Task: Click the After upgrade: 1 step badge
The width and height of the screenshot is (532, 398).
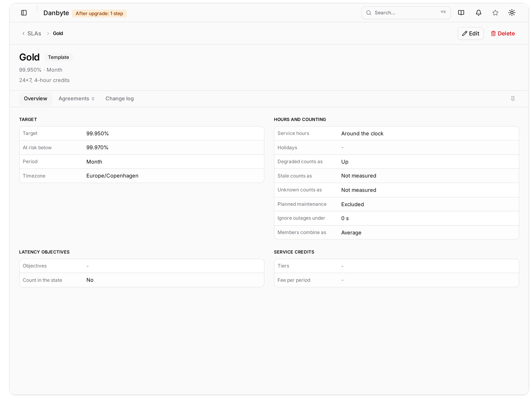Action: tap(99, 13)
